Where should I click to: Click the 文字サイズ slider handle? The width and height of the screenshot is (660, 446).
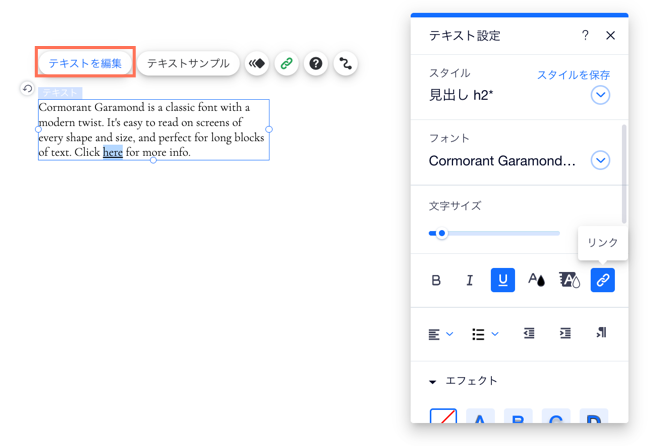click(442, 233)
